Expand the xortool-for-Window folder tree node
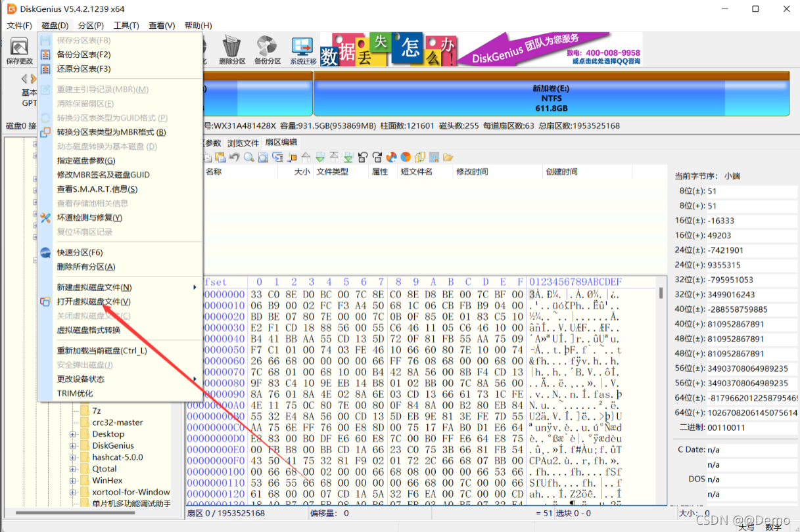The image size is (800, 532). (x=72, y=492)
